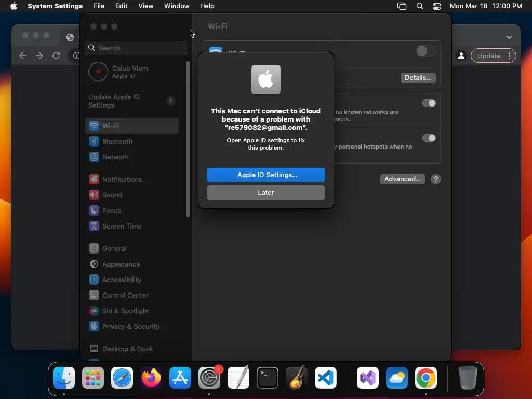Click the browser Update button
The width and height of the screenshot is (532, 399).
(489, 56)
